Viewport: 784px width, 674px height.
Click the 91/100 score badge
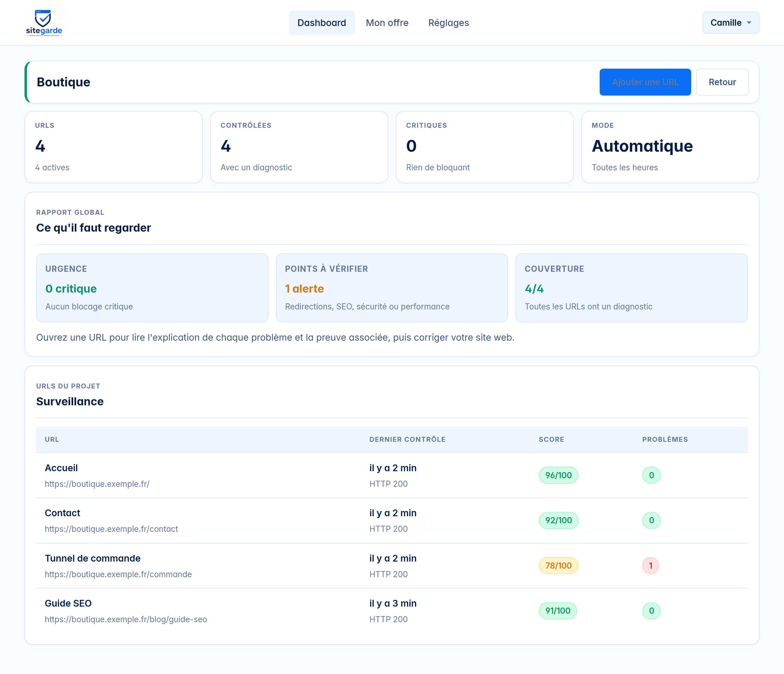[558, 610]
